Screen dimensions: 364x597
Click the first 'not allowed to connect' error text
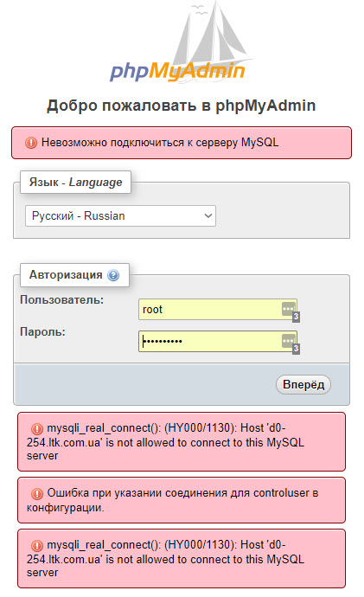165,441
